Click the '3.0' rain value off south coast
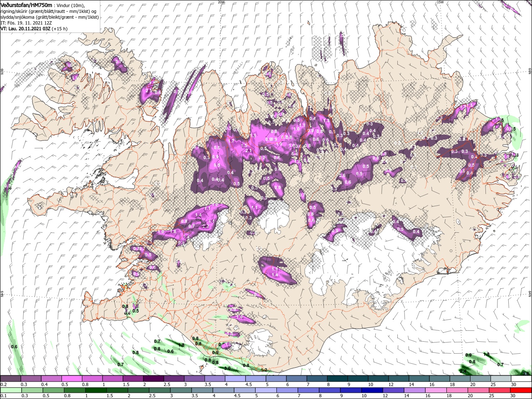 [x=227, y=368]
